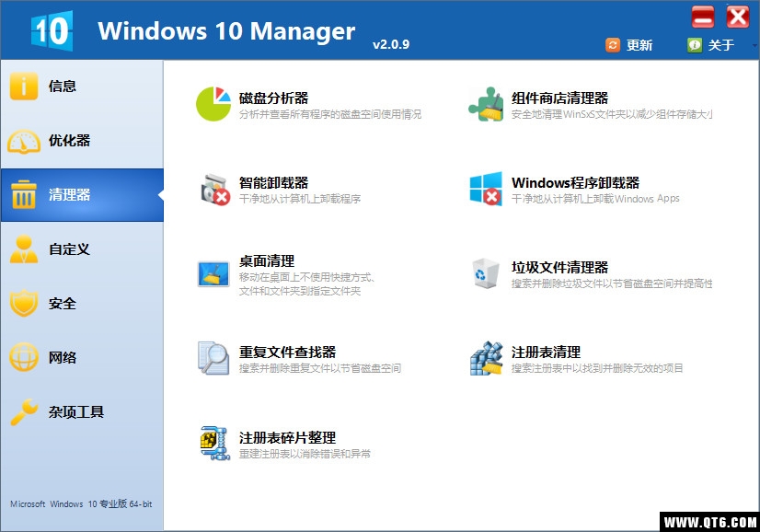This screenshot has width=760, height=532.
Task: Click the green 关于 info icon
Action: 694,45
